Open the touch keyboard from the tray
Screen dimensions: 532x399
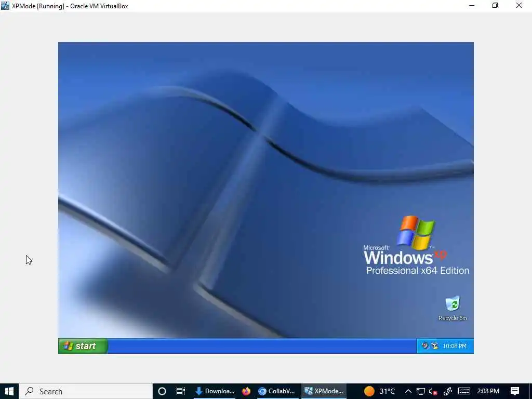464,391
